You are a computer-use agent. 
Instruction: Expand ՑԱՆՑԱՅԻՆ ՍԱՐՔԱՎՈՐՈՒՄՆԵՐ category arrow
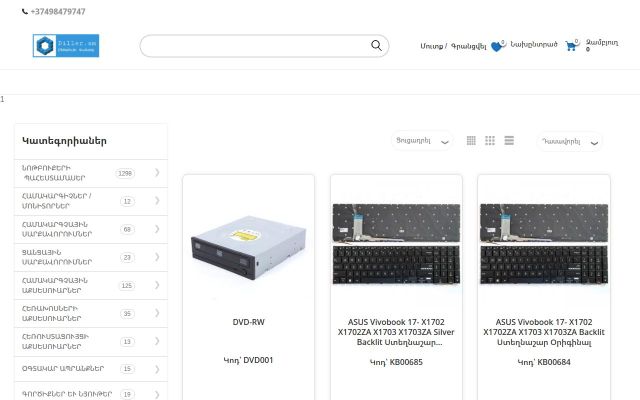pyautogui.click(x=157, y=257)
